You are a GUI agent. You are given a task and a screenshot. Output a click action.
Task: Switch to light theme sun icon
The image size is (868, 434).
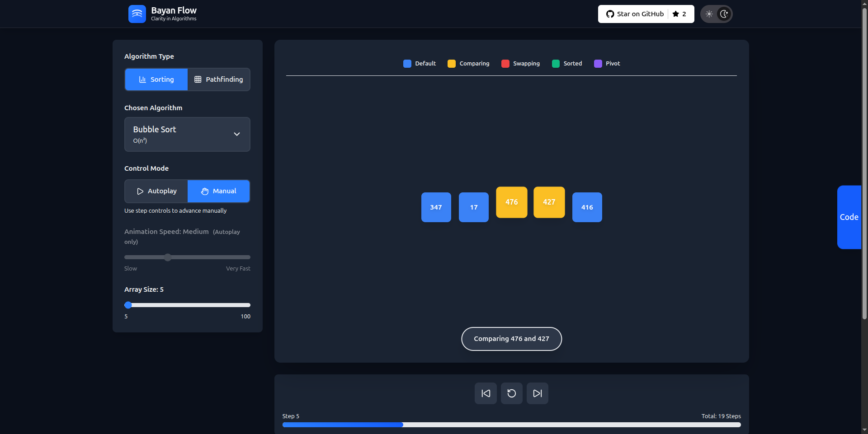[709, 14]
